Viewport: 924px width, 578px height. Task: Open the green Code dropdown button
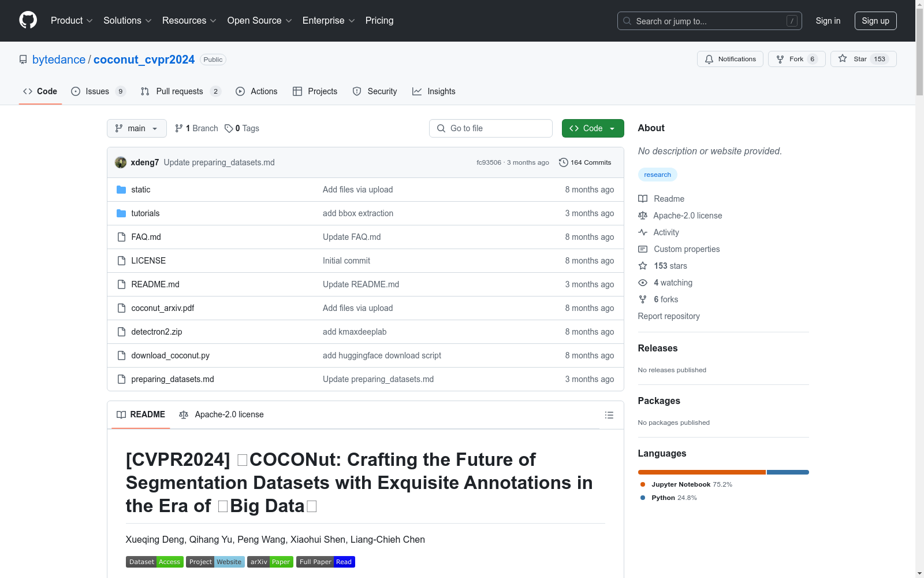pos(593,128)
